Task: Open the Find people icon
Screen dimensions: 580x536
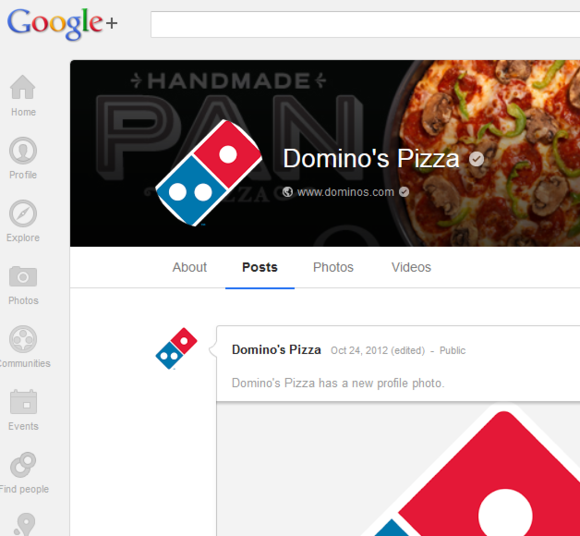Action: tap(23, 465)
